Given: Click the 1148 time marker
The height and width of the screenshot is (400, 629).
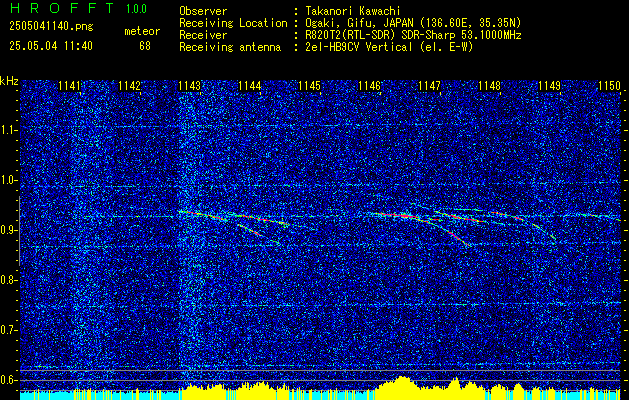Looking at the screenshot, I should (x=489, y=86).
